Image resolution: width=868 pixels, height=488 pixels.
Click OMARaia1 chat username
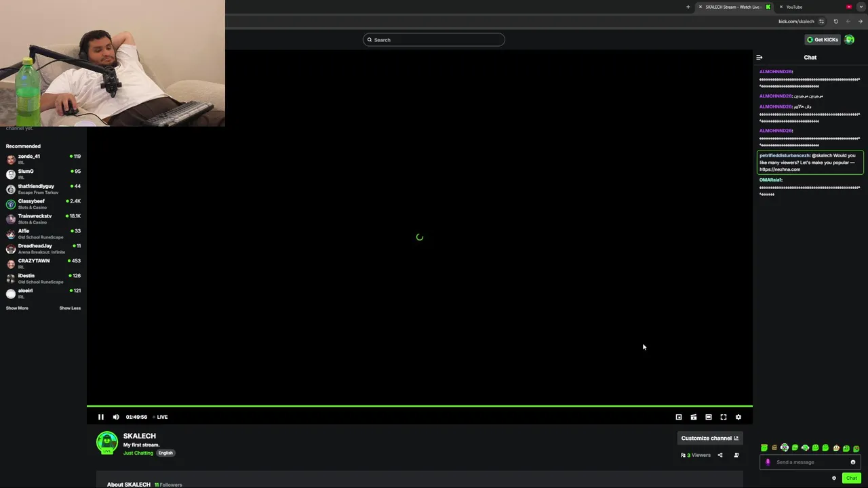(x=770, y=180)
